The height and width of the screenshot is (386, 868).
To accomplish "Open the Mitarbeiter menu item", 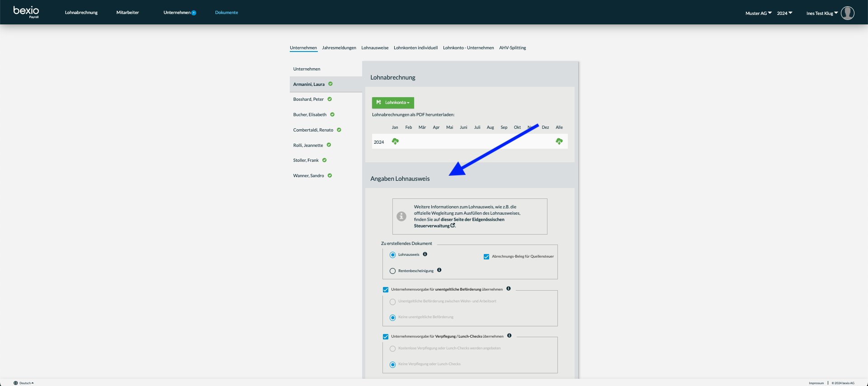I will 127,12.
